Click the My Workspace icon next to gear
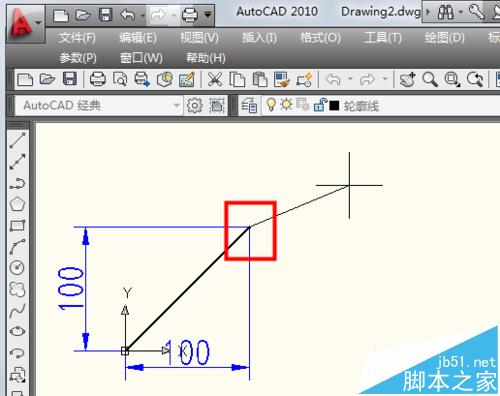 click(x=217, y=106)
